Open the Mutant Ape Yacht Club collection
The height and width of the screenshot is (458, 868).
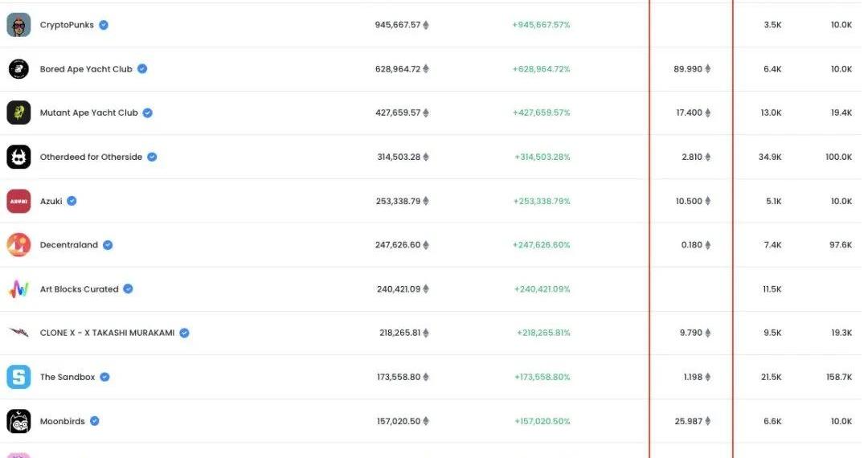[88, 113]
